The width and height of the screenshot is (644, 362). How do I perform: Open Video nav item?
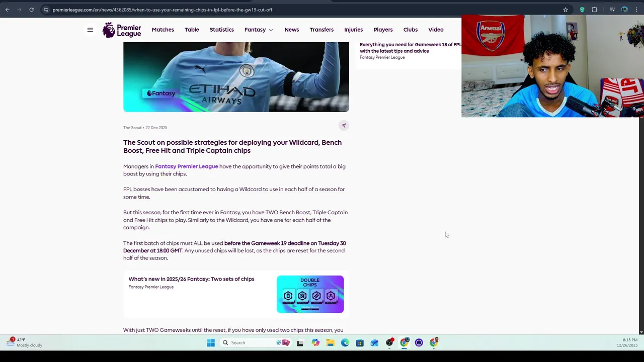pyautogui.click(x=436, y=30)
